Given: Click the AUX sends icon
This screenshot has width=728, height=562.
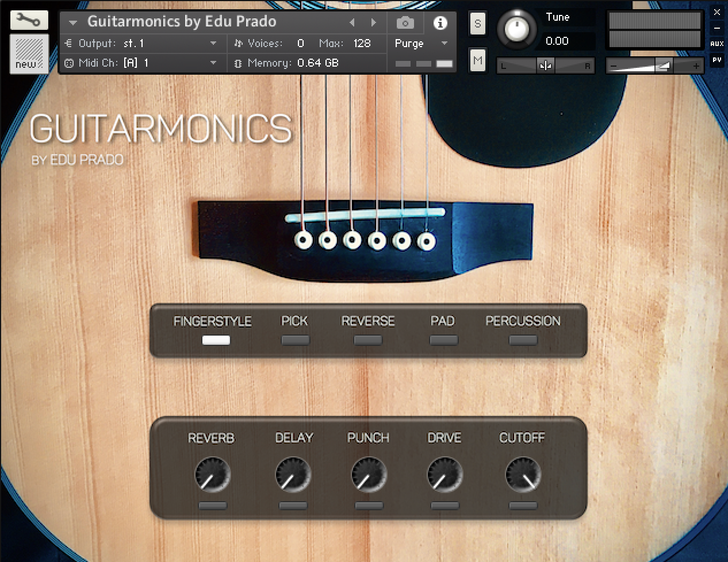Looking at the screenshot, I should [x=716, y=44].
